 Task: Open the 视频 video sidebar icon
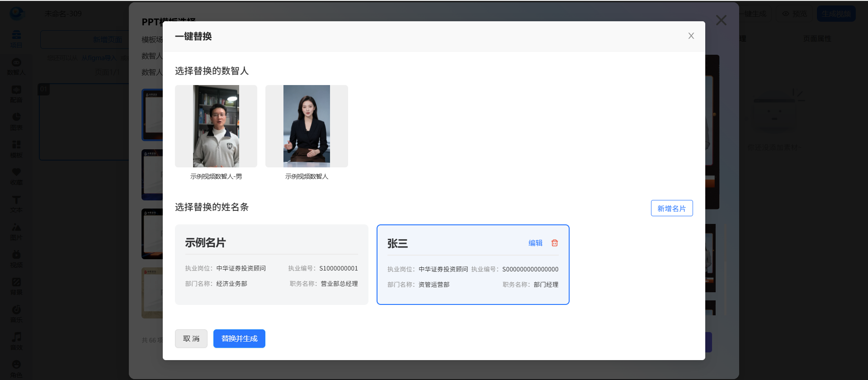[16, 259]
